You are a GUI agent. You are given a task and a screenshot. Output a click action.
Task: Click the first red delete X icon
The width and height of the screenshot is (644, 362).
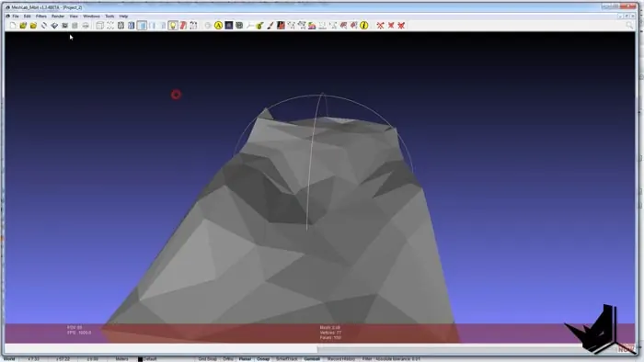click(x=380, y=26)
